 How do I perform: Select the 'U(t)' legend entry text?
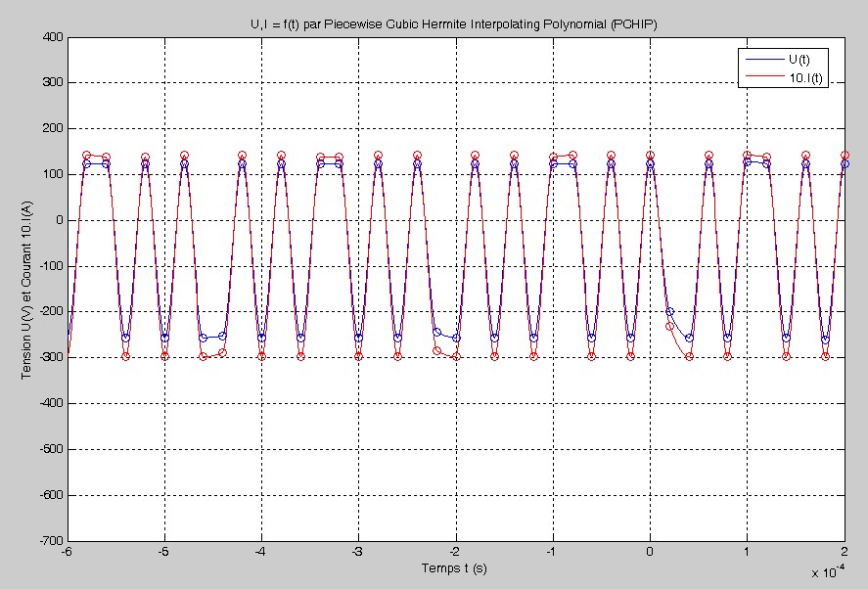pyautogui.click(x=799, y=60)
